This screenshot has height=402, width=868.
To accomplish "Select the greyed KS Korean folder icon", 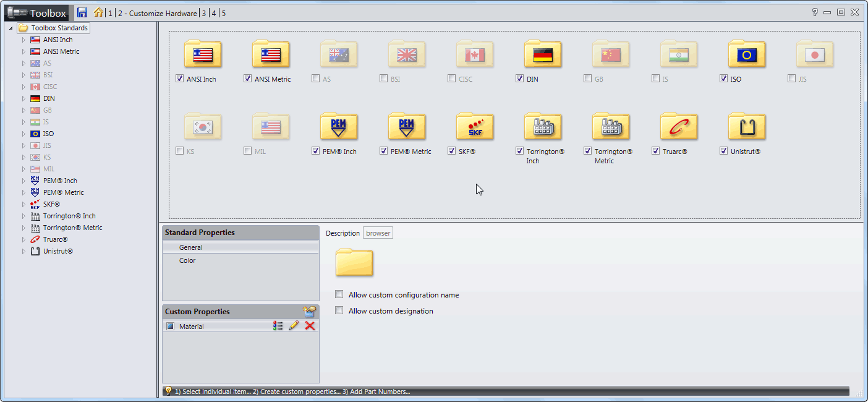I will (203, 127).
